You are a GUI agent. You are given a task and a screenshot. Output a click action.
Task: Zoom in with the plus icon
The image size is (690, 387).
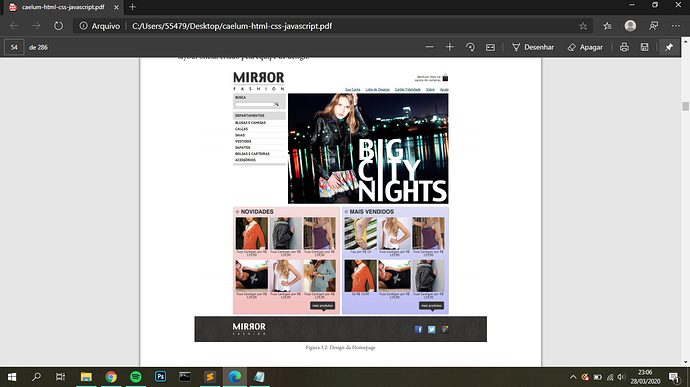tap(449, 47)
